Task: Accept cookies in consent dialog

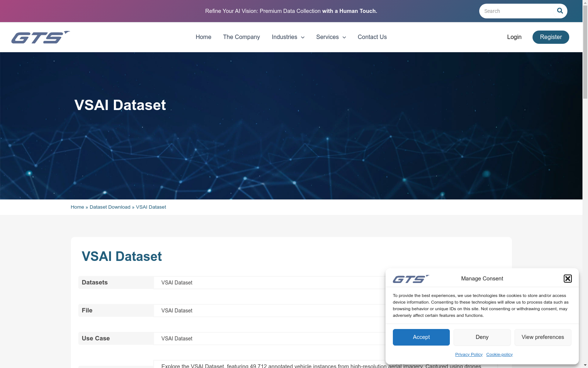Action: [421, 337]
